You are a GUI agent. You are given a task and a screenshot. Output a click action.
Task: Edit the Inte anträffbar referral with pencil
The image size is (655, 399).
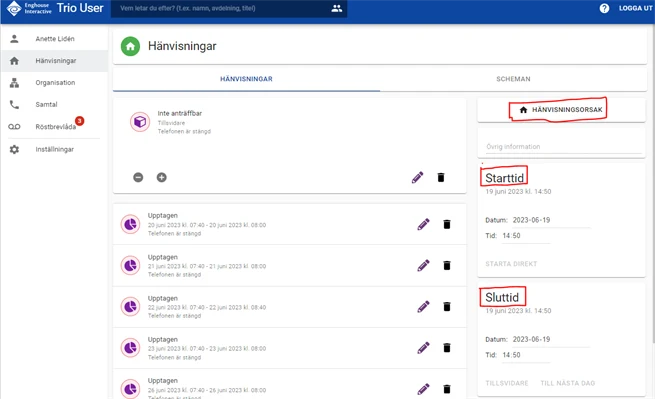[x=417, y=178]
